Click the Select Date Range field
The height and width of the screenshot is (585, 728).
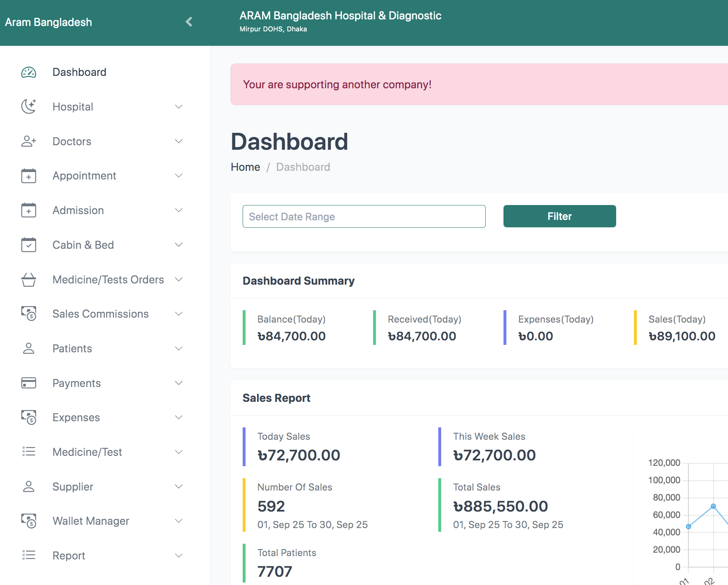click(364, 217)
